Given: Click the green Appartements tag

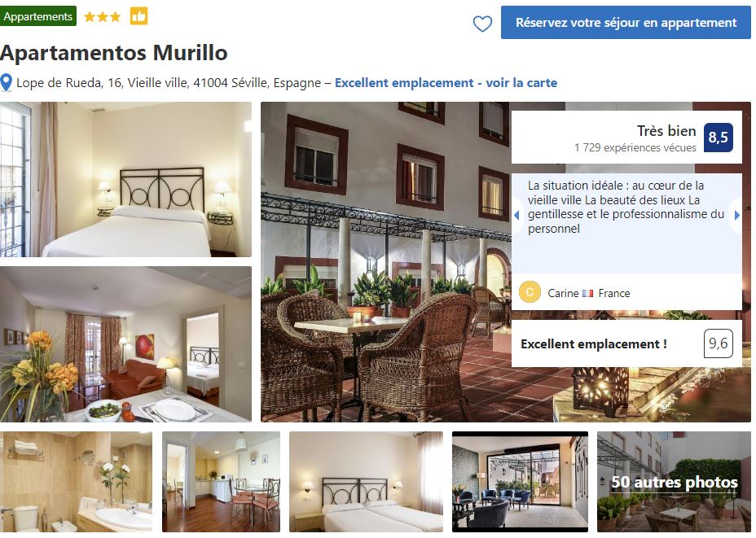Looking at the screenshot, I should tap(38, 16).
